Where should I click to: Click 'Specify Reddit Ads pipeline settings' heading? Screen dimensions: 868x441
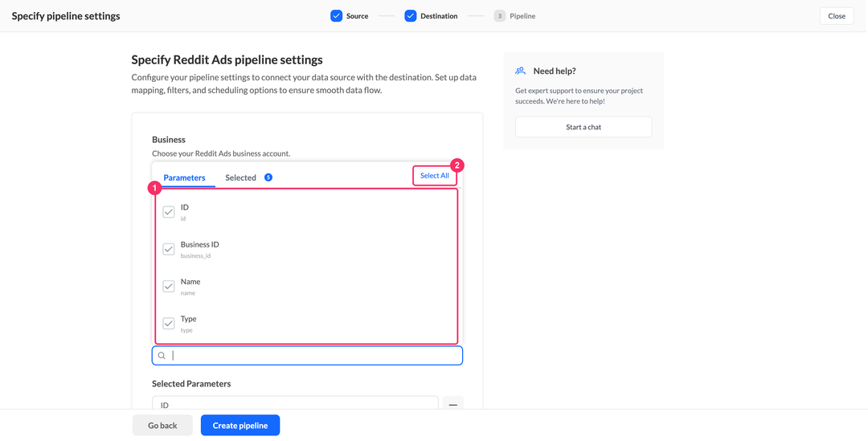pos(227,59)
